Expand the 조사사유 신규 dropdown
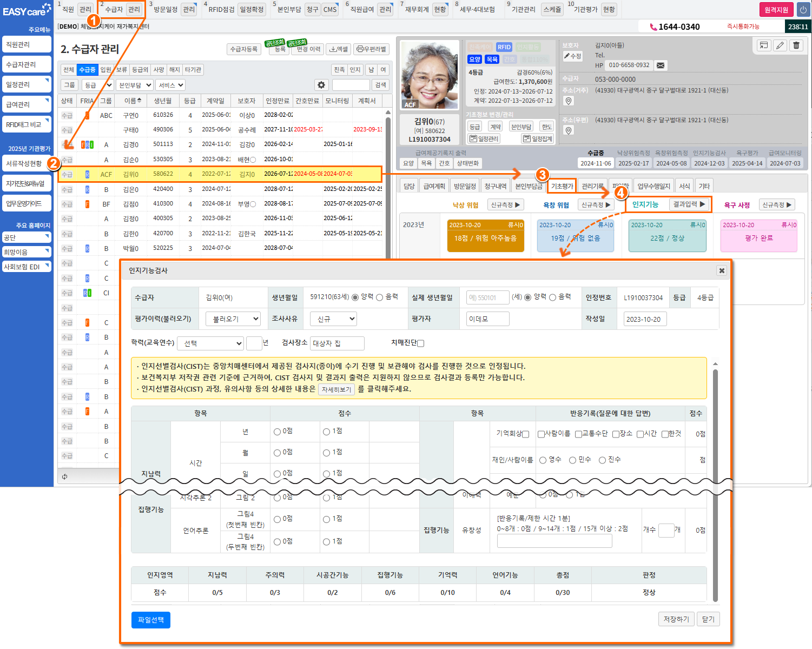This screenshot has width=812, height=649. pyautogui.click(x=333, y=319)
